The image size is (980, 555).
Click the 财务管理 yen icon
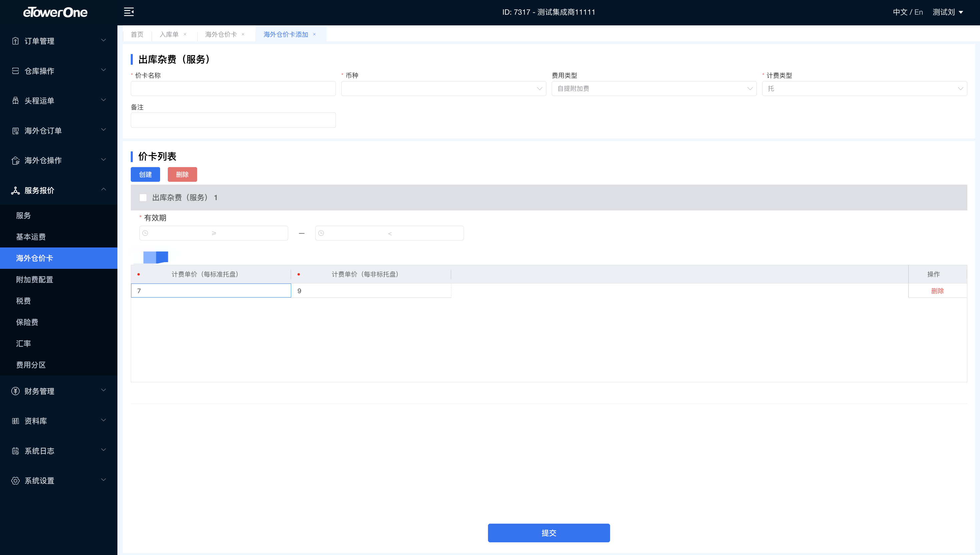[x=15, y=391]
